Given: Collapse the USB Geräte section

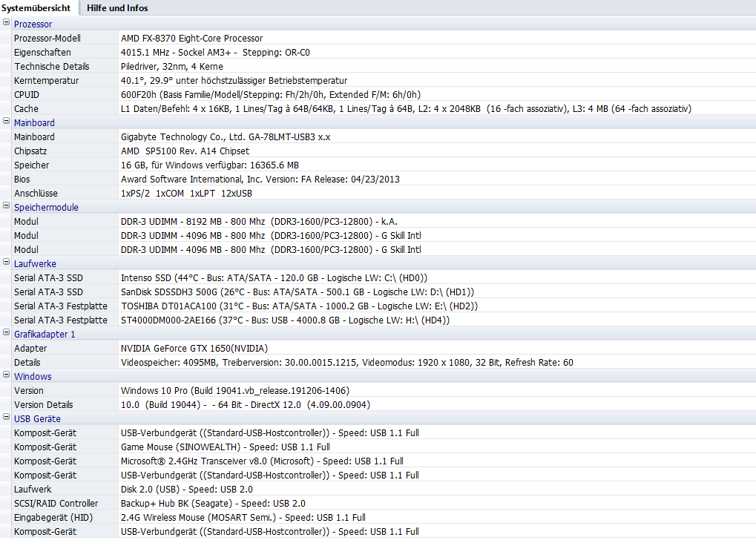Looking at the screenshot, I should point(6,417).
